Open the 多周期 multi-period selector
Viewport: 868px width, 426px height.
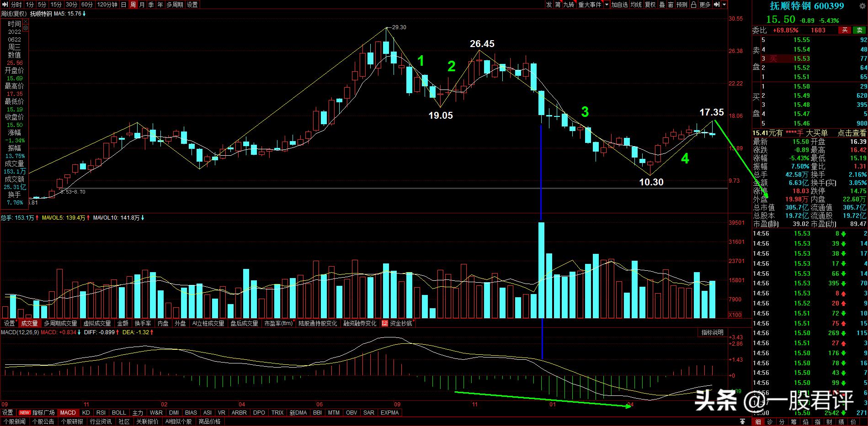[175, 5]
